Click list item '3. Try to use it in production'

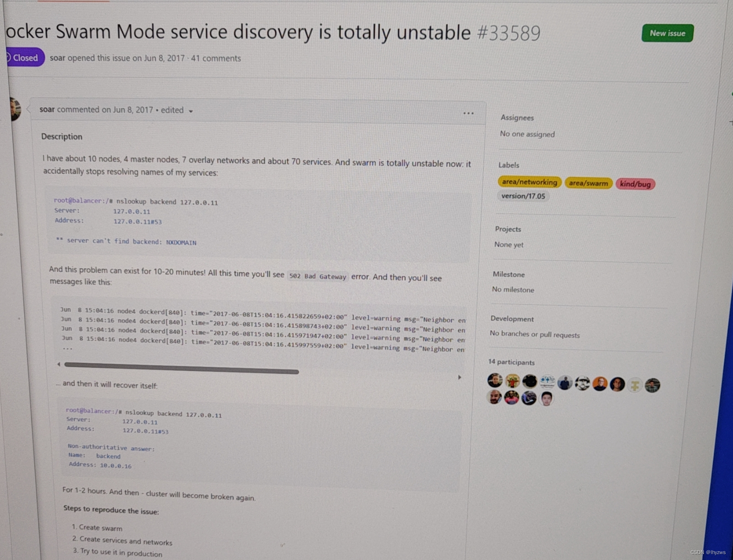click(x=118, y=552)
